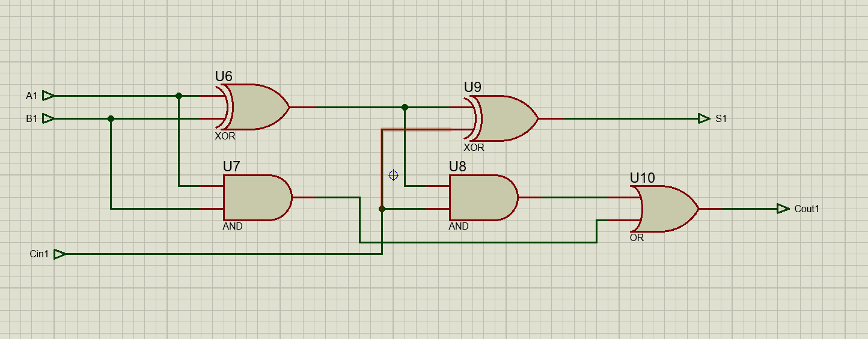Viewport: 868px width, 339px height.
Task: Click the Cin1 terminal label
Action: (39, 254)
